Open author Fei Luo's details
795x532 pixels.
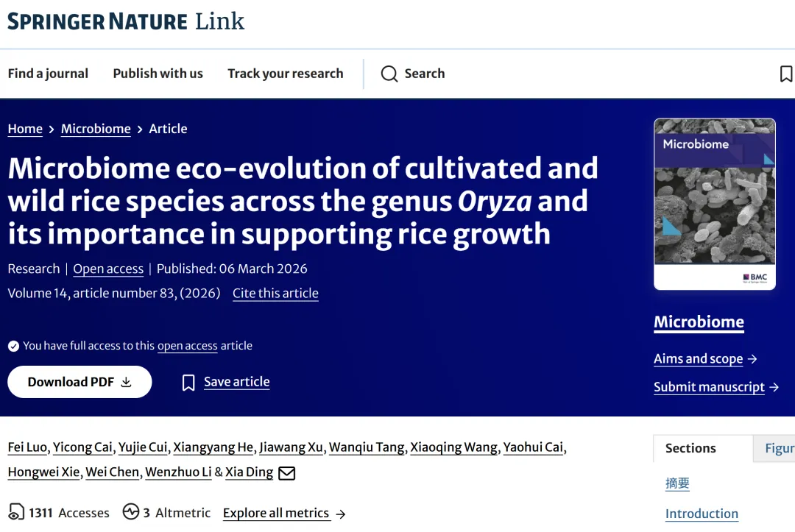coord(27,447)
